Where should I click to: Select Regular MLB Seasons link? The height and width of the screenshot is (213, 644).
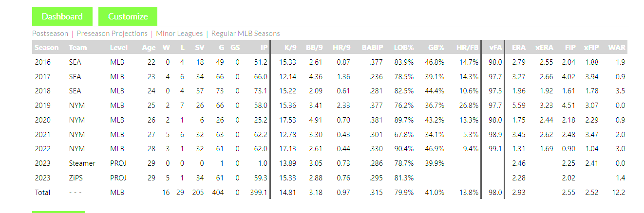246,34
